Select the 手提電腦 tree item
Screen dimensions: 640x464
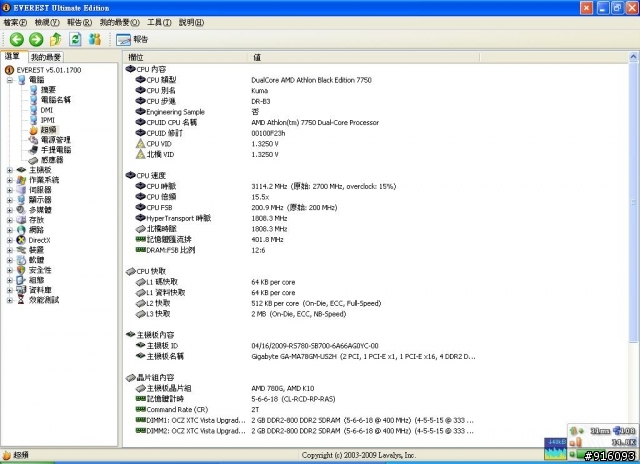point(56,150)
